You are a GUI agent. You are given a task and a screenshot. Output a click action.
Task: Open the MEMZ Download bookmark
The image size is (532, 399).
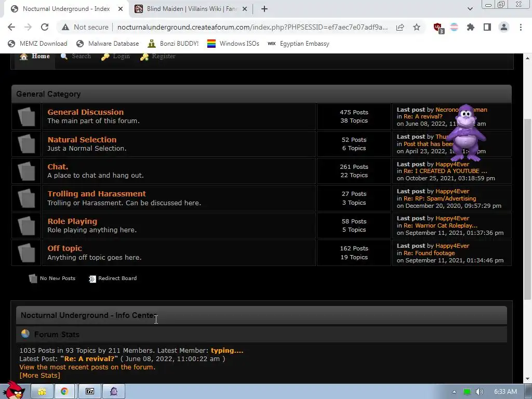[x=37, y=44]
